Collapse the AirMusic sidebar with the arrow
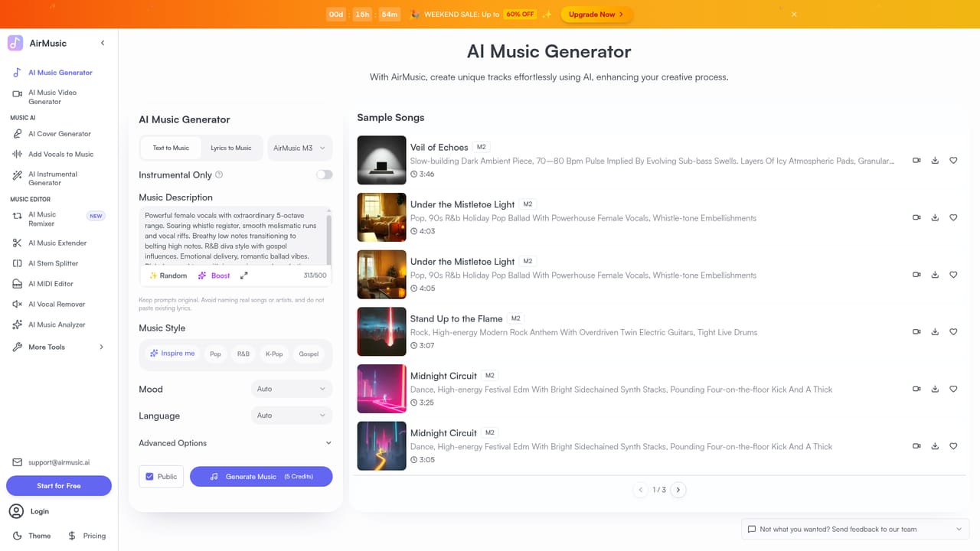 click(103, 44)
